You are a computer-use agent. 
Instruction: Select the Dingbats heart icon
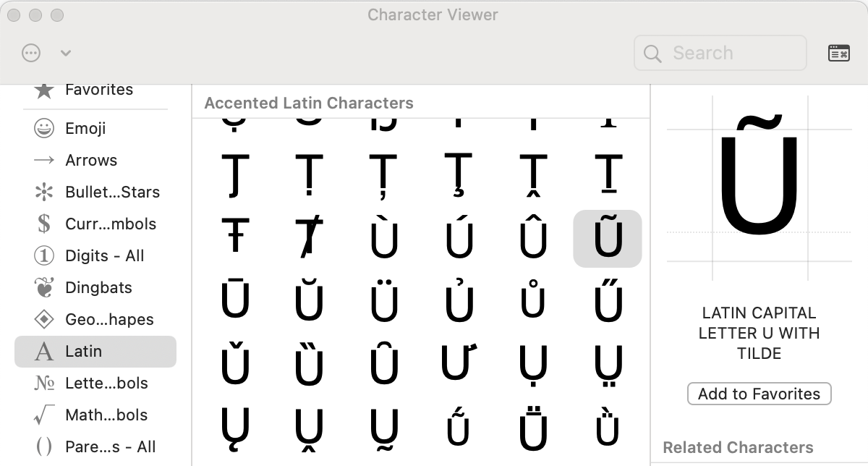44,288
